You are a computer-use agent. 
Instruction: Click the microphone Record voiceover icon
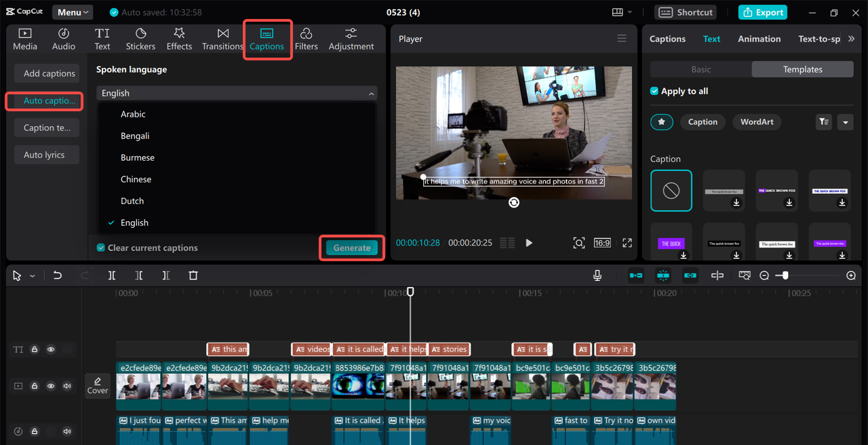click(x=597, y=275)
